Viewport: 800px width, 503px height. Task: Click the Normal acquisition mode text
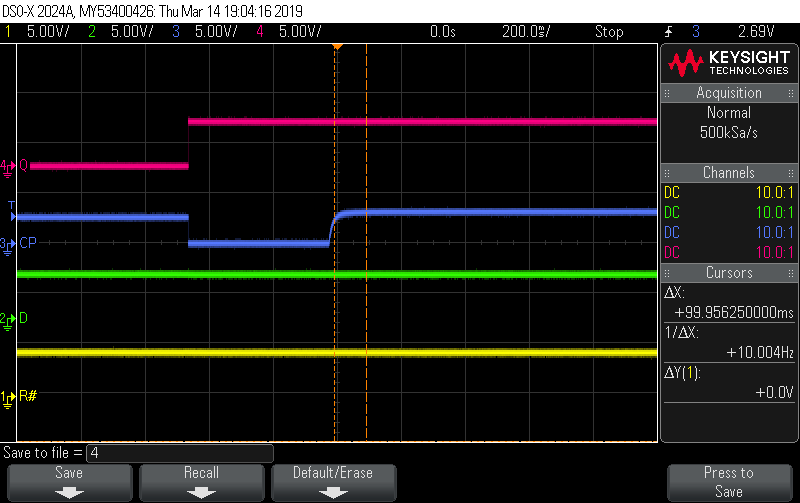click(729, 113)
